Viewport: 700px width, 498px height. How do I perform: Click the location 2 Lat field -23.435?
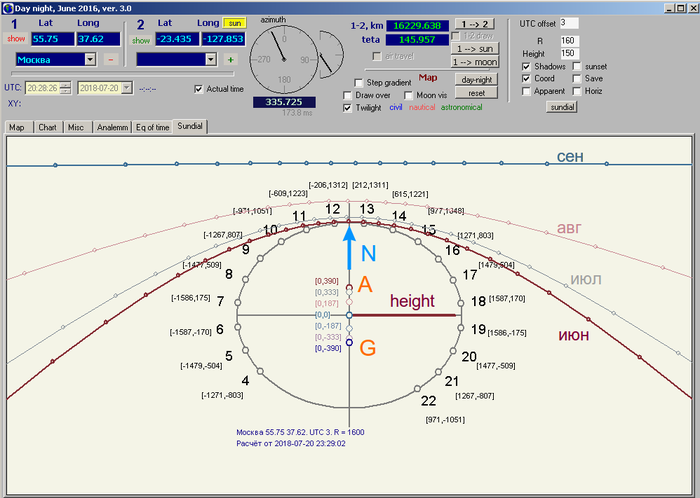pos(177,39)
